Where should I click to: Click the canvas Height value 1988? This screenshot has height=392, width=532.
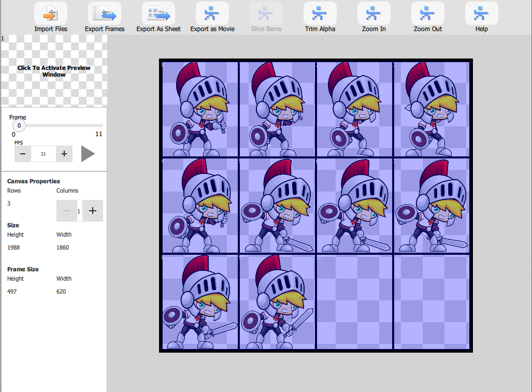(x=13, y=248)
